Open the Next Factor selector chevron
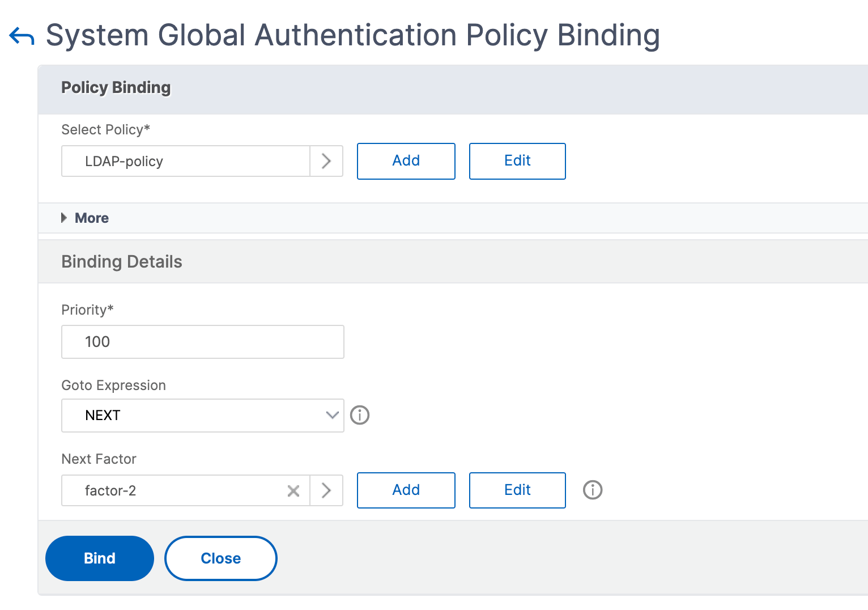 (326, 490)
